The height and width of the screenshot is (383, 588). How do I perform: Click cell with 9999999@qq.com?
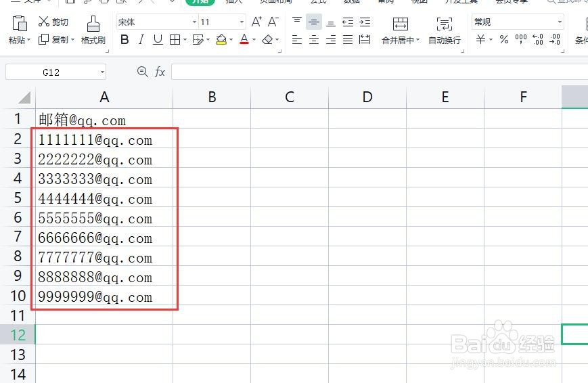coord(104,296)
